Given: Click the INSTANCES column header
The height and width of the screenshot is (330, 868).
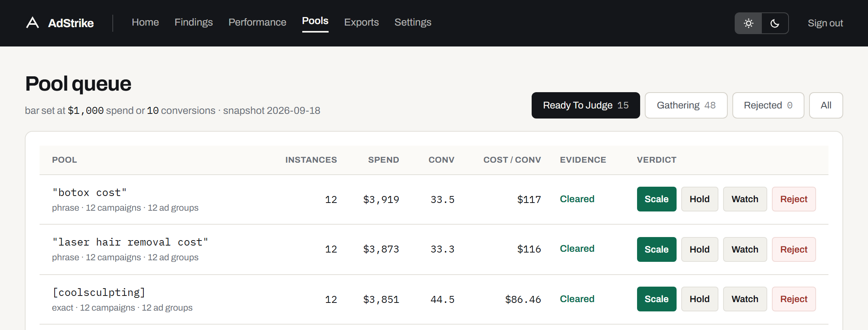Looking at the screenshot, I should tap(311, 160).
